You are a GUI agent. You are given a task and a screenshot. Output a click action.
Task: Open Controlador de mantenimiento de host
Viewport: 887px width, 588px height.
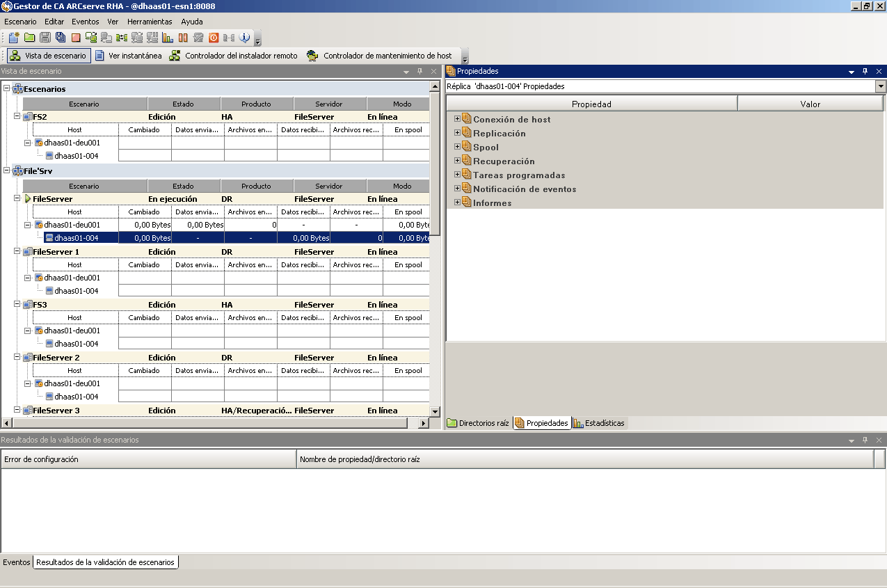[x=379, y=56]
